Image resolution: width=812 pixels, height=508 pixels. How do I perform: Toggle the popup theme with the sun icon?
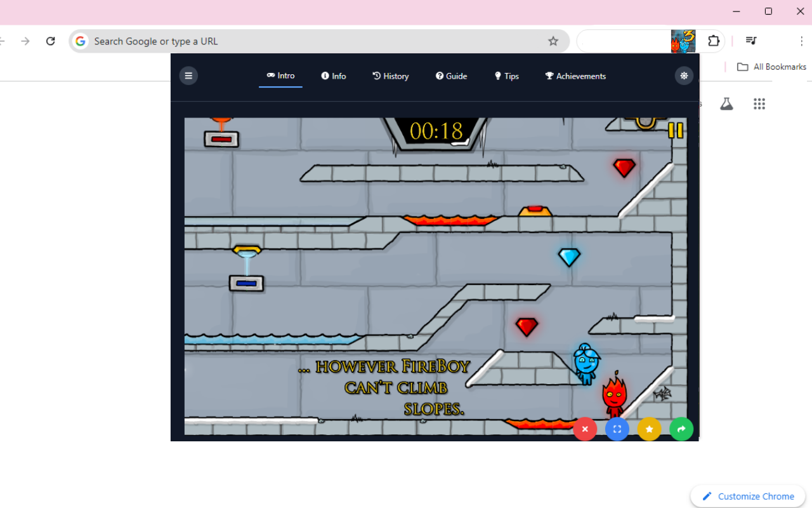684,76
